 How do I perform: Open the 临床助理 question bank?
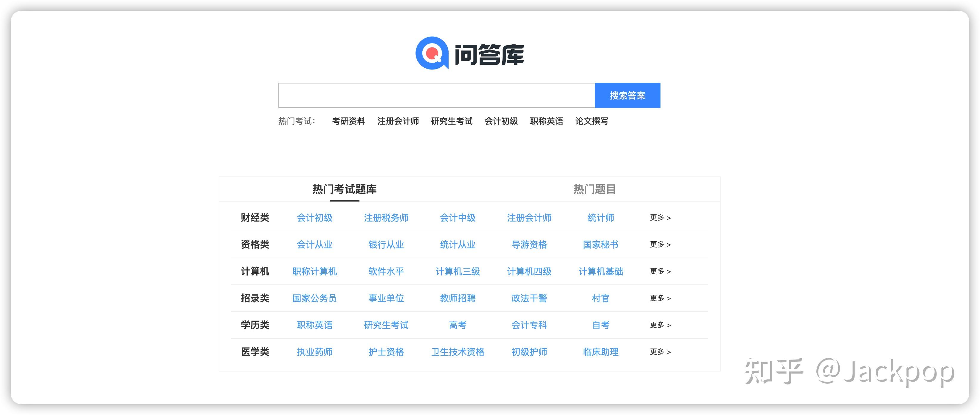601,352
